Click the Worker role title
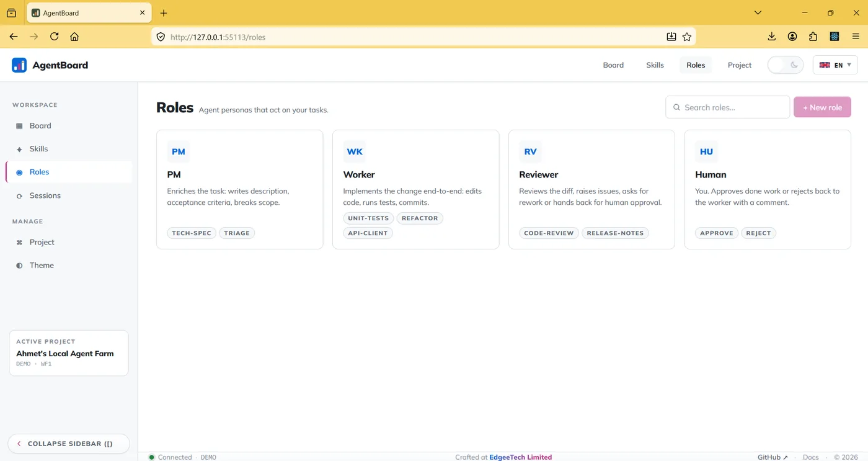The height and width of the screenshot is (461, 868). [x=359, y=175]
